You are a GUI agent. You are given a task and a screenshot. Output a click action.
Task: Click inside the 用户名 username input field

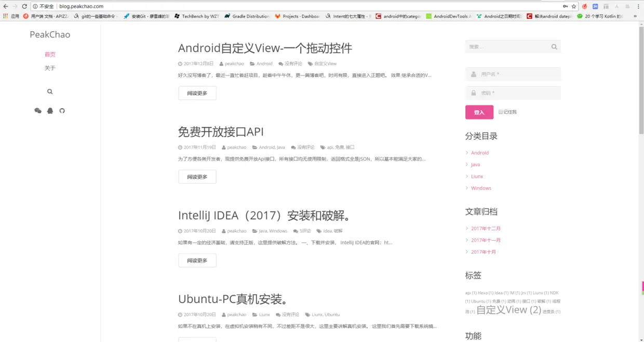[x=514, y=74]
